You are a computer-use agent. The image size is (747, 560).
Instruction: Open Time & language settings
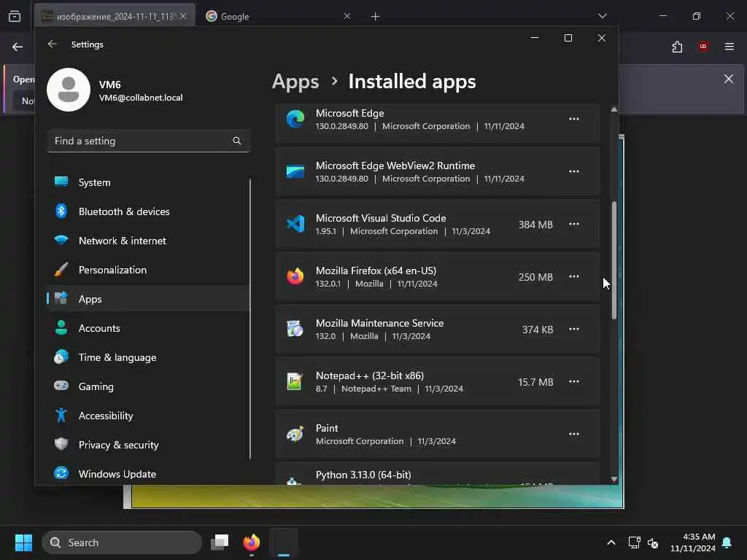148,357
